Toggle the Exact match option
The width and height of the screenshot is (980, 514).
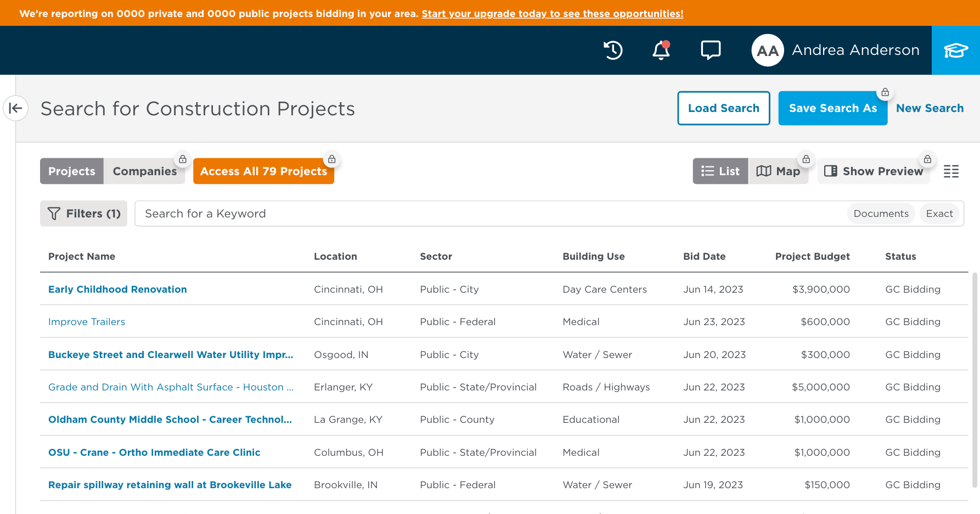[x=939, y=214]
